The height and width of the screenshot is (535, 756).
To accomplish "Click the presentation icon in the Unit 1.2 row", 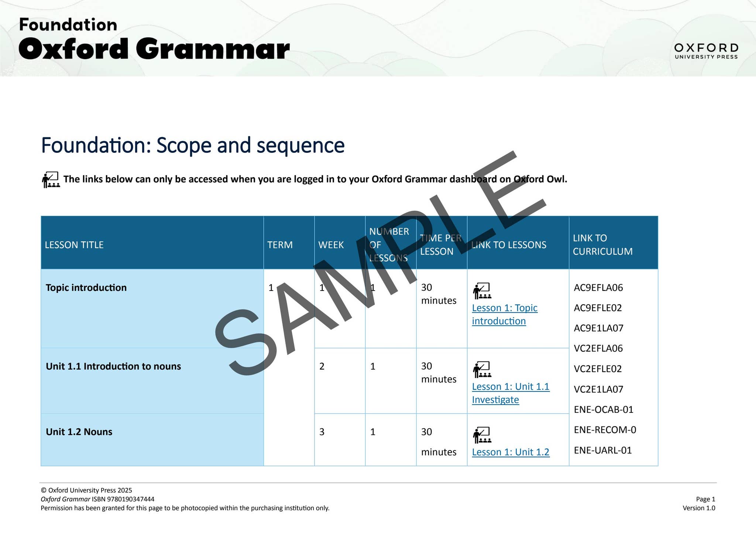I will tap(482, 435).
